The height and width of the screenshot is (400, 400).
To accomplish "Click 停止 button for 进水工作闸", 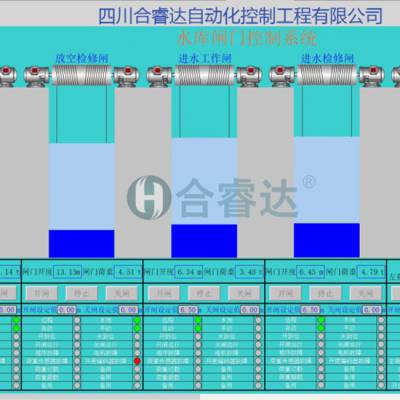I will point(204,293).
